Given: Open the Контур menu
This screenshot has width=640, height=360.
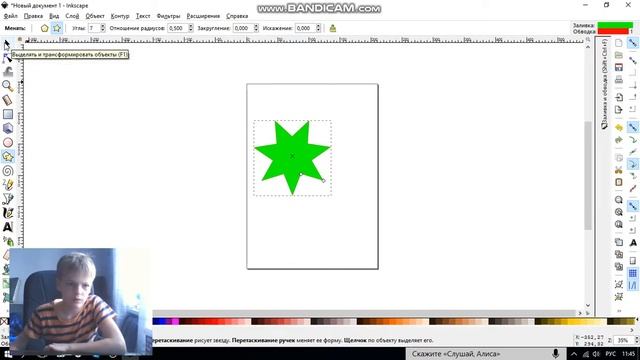Looking at the screenshot, I should (x=120, y=16).
